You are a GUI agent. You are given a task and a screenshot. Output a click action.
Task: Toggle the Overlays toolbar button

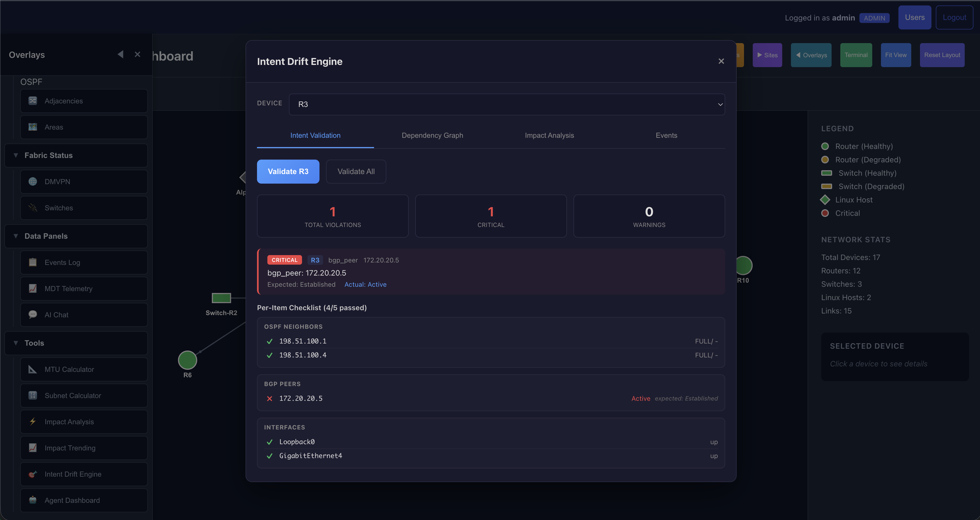click(811, 55)
